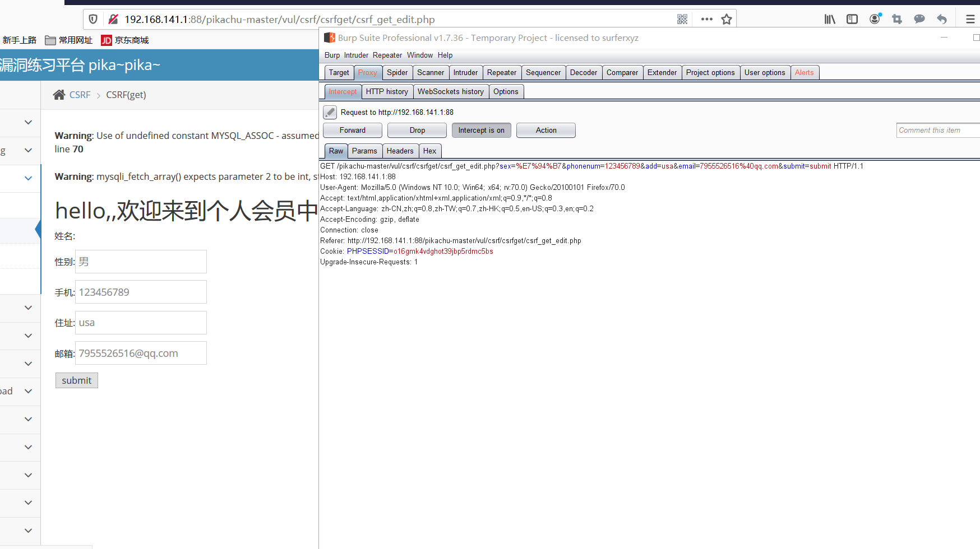The height and width of the screenshot is (549, 980).
Task: Switch to the Sequencer tab
Action: pos(543,73)
